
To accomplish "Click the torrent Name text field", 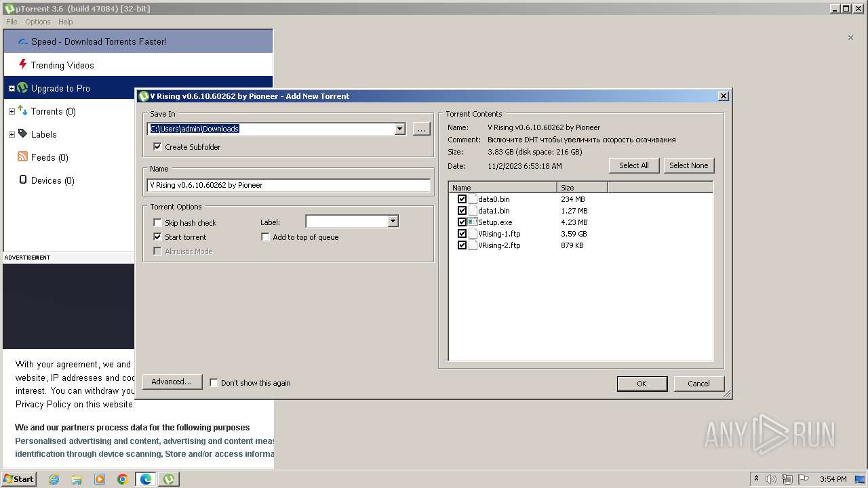I will pos(289,185).
